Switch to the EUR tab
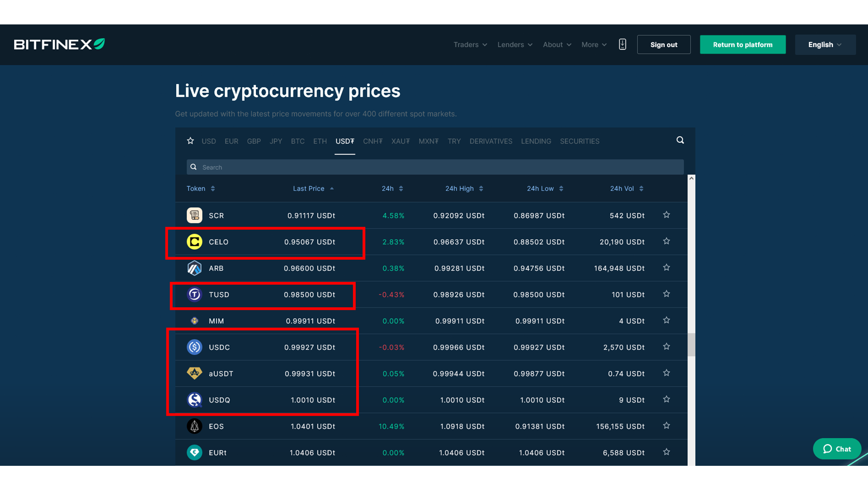 231,141
